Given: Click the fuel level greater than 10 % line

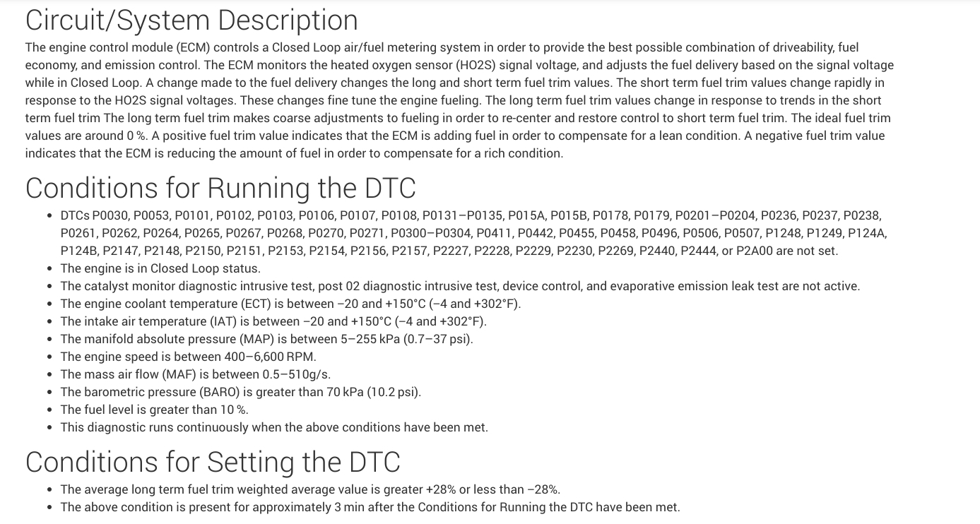Looking at the screenshot, I should tap(154, 410).
